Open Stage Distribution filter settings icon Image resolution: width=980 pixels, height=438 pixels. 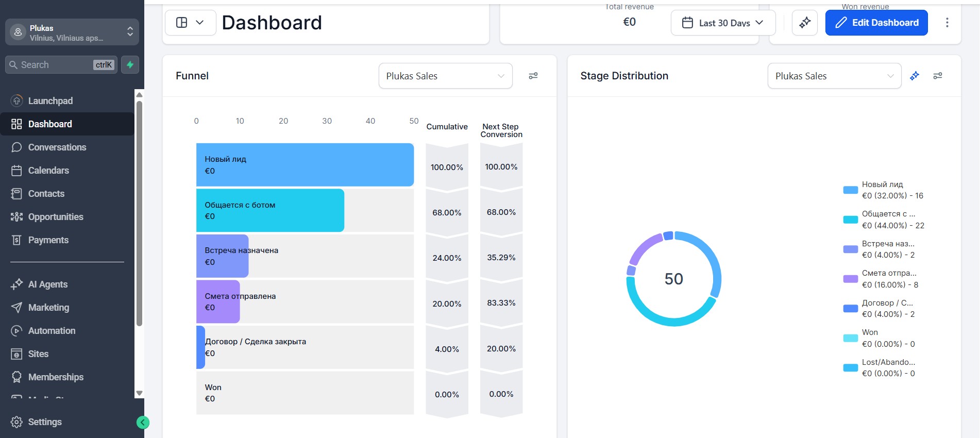tap(938, 76)
